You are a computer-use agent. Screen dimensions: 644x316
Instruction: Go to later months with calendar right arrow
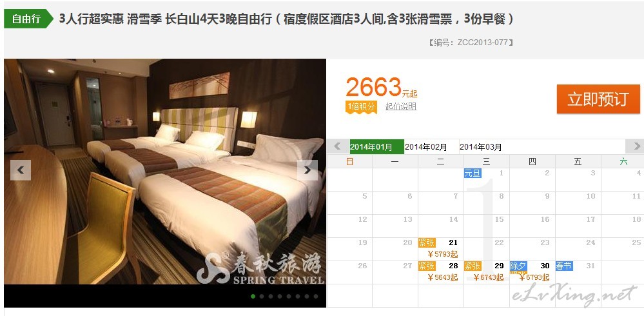(635, 146)
